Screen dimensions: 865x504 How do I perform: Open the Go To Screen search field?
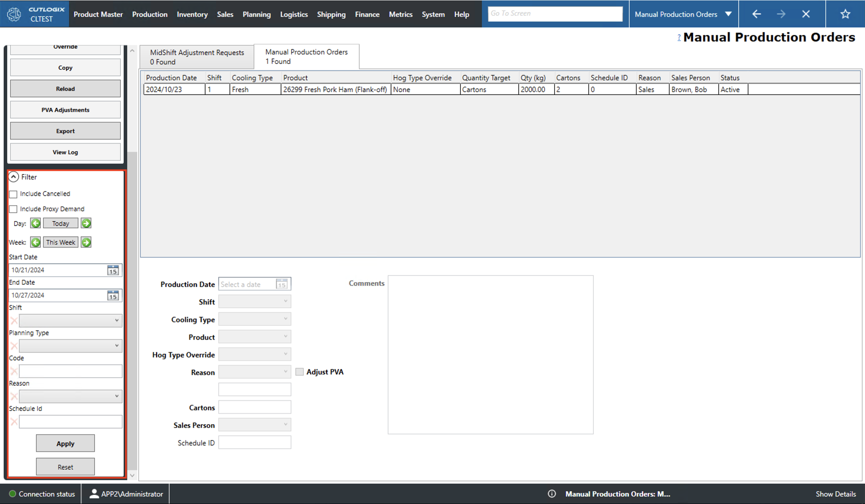point(555,14)
